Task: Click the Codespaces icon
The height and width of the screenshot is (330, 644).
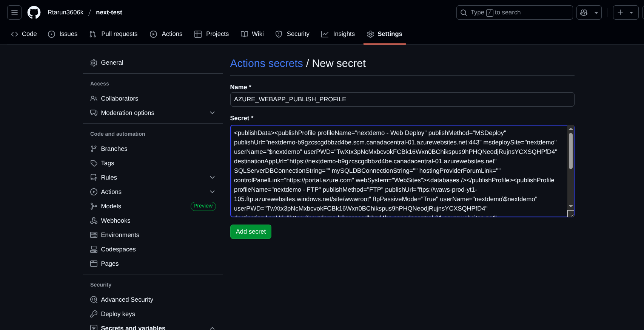Action: click(x=94, y=249)
